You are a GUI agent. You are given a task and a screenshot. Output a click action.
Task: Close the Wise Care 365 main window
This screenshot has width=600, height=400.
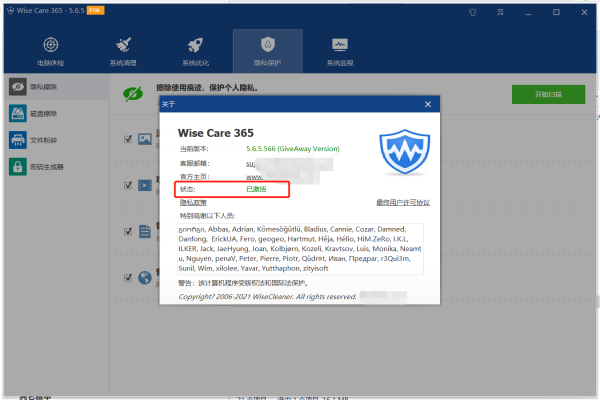(584, 12)
